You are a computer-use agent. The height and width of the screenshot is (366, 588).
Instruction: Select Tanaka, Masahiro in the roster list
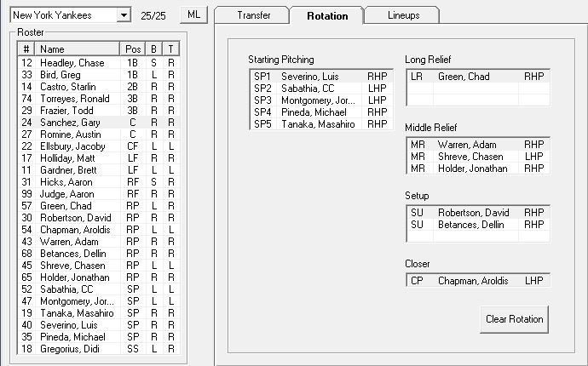pyautogui.click(x=99, y=313)
